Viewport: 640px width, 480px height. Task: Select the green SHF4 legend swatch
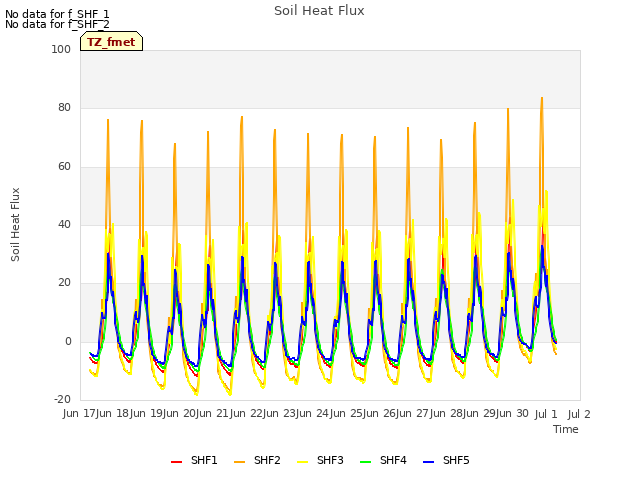click(x=365, y=462)
